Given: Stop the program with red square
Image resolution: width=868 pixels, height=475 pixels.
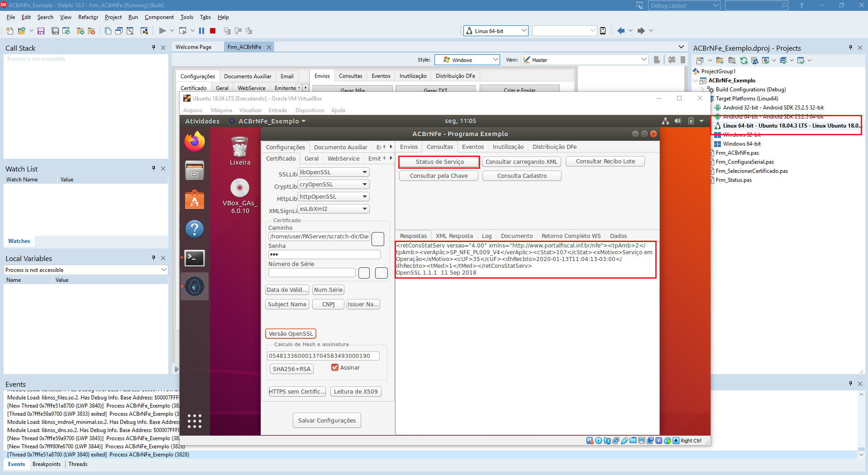Looking at the screenshot, I should pos(213,31).
